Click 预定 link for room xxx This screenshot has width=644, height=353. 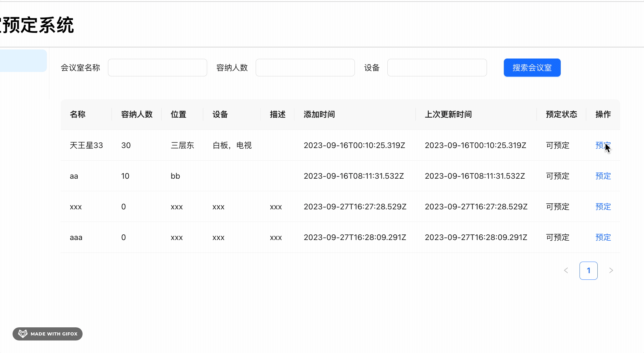coord(603,207)
